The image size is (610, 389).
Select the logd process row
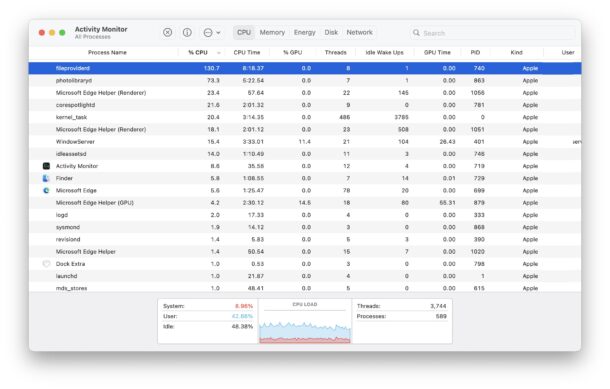[305, 215]
